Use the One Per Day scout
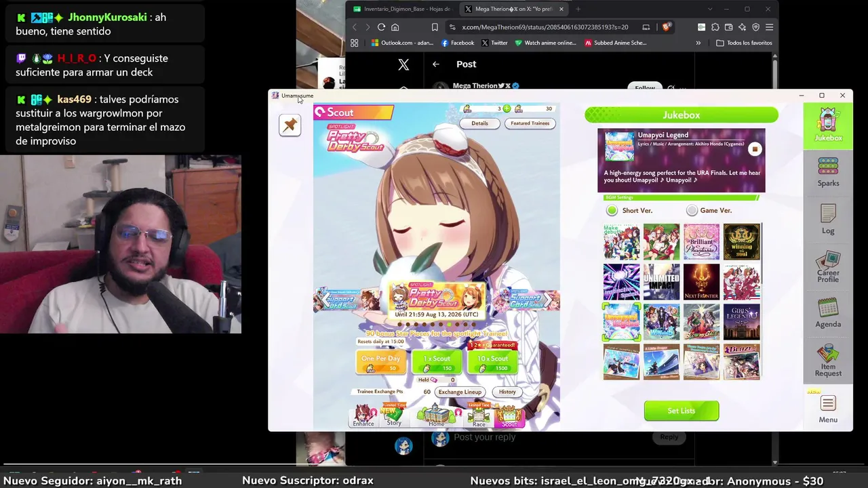 tap(380, 363)
